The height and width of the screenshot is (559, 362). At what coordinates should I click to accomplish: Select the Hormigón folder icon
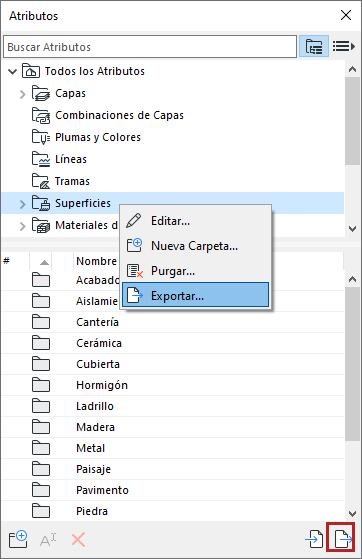click(x=41, y=385)
